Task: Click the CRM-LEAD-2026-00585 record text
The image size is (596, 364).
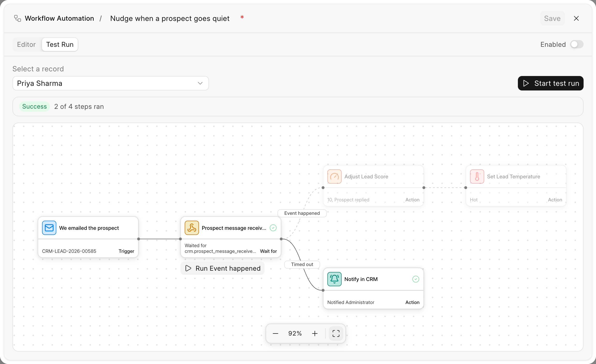Action: point(69,251)
